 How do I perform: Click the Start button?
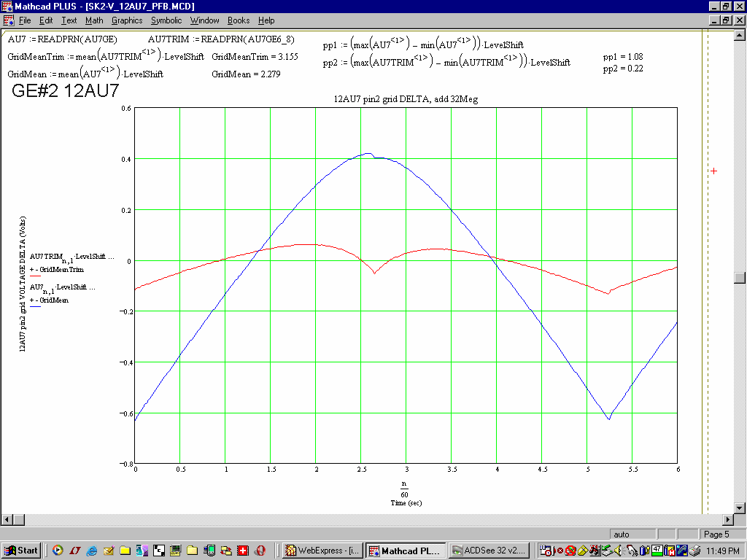(21, 551)
